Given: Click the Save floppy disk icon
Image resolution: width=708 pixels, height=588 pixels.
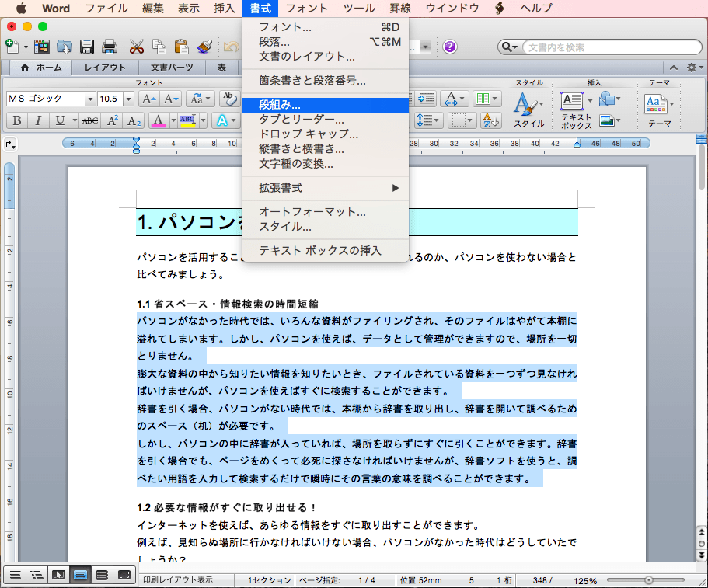Looking at the screenshot, I should (x=87, y=46).
